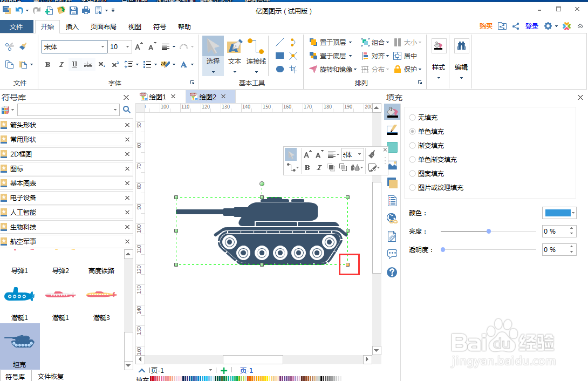The width and height of the screenshot is (588, 381).
Task: Select the pointer Select tool
Action: click(x=213, y=55)
